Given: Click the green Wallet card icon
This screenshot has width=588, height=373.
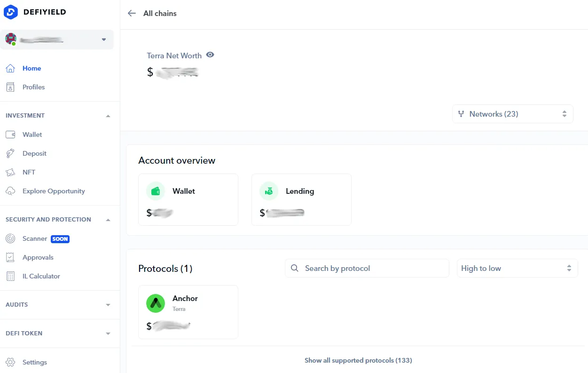Looking at the screenshot, I should coord(156,191).
